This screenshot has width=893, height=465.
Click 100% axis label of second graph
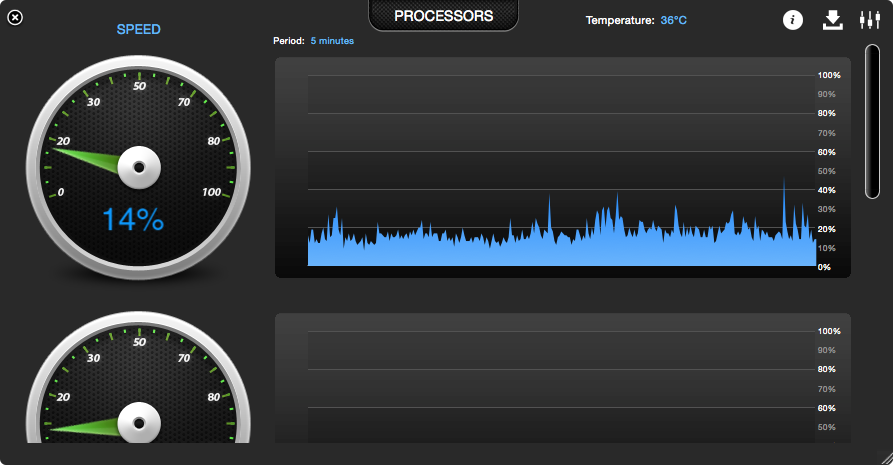829,331
